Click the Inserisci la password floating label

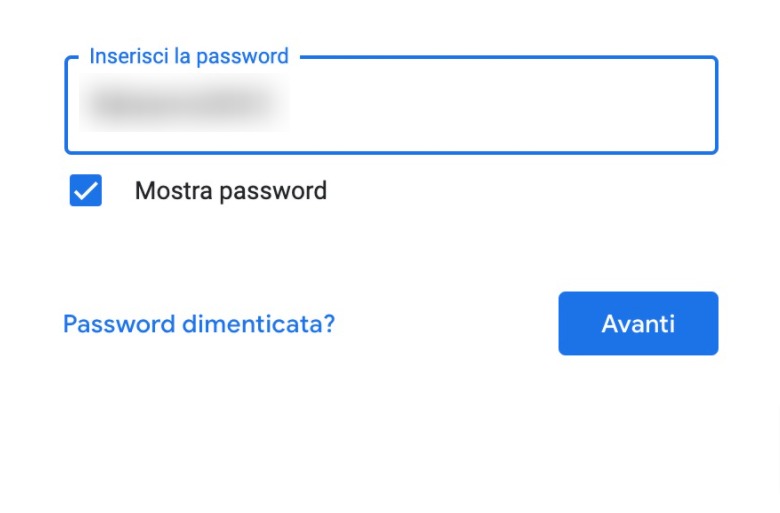tap(189, 56)
